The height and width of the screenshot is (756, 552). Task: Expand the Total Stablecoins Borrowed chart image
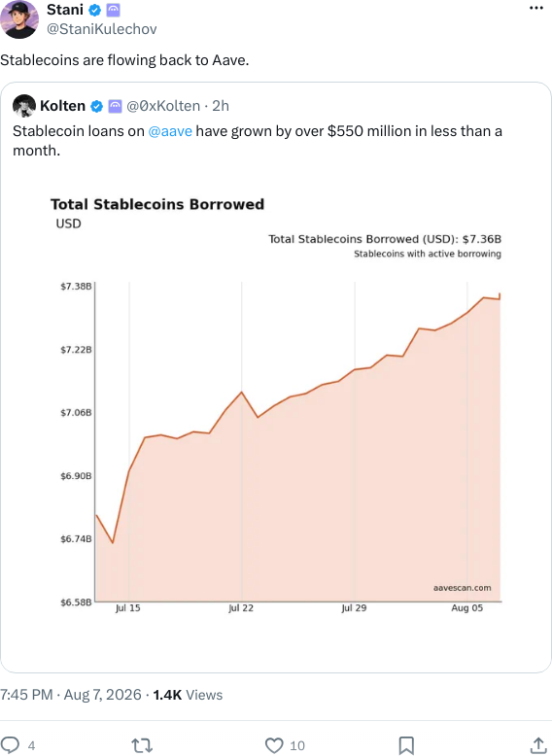point(276,405)
